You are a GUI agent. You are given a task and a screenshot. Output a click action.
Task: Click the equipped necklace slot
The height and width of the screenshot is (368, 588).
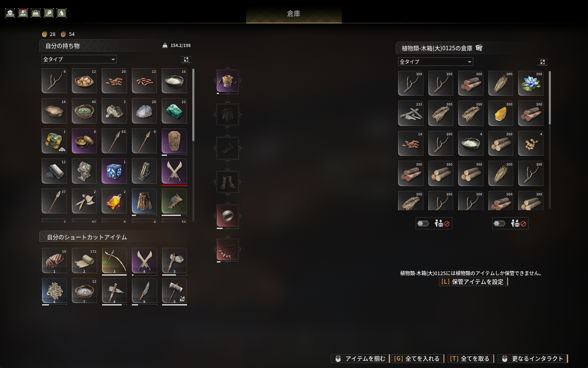point(227,249)
